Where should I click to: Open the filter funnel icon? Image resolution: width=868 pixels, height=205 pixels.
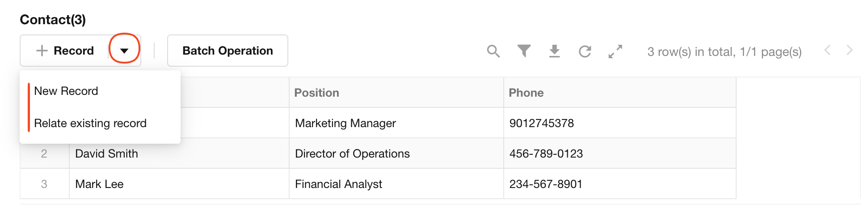[x=524, y=51]
